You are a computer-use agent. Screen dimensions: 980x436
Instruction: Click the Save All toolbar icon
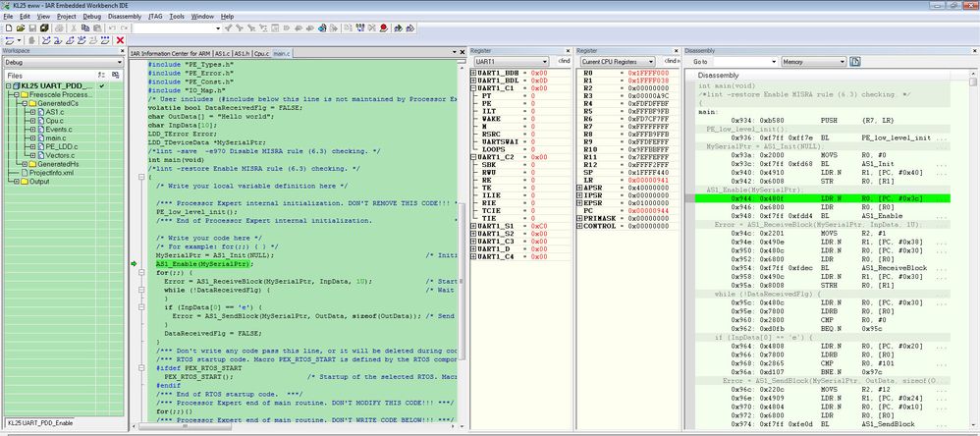(x=44, y=28)
